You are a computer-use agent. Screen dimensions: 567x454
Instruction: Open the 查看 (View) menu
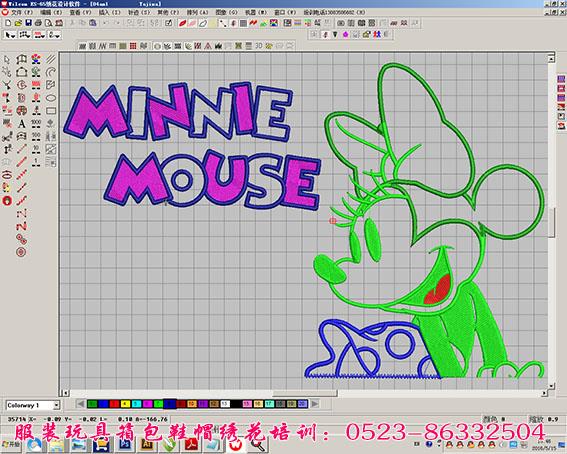pyautogui.click(x=80, y=12)
